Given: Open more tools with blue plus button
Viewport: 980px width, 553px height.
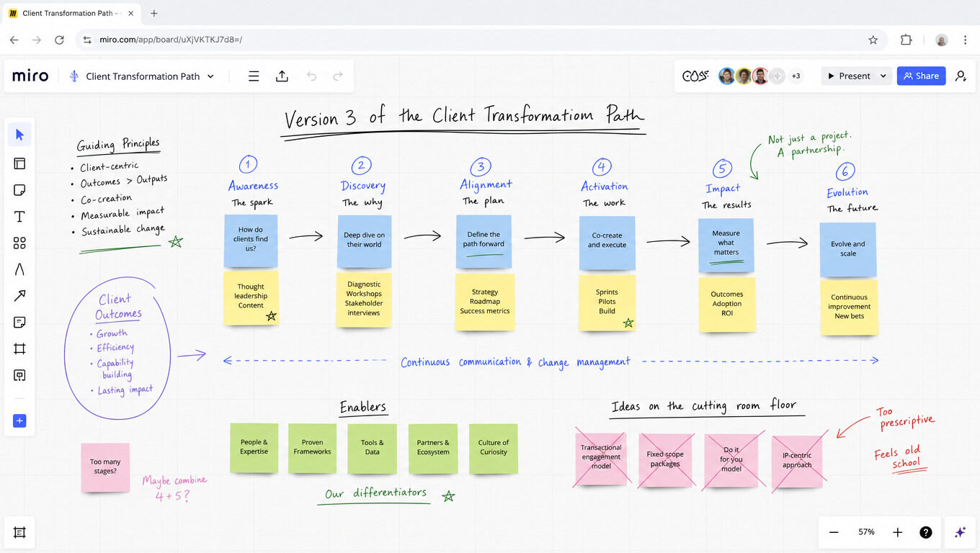Looking at the screenshot, I should tap(19, 421).
